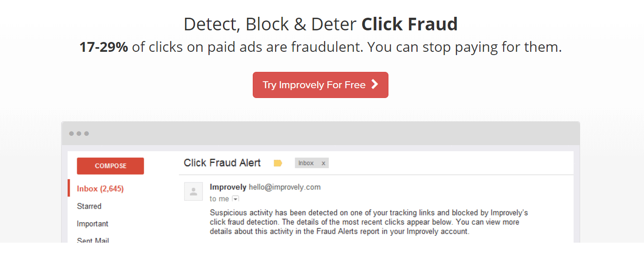Click the suspicious activity email body text

[x=368, y=222]
